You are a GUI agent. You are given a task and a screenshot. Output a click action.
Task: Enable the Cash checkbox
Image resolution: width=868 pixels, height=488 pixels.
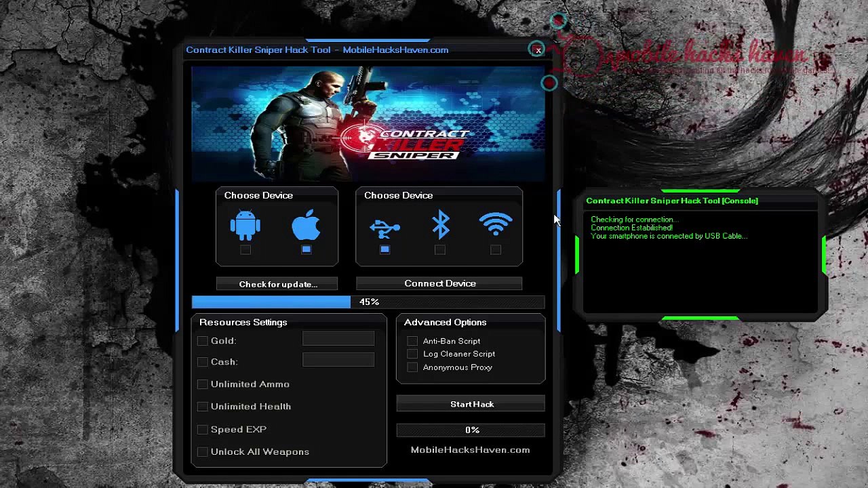[x=203, y=362]
